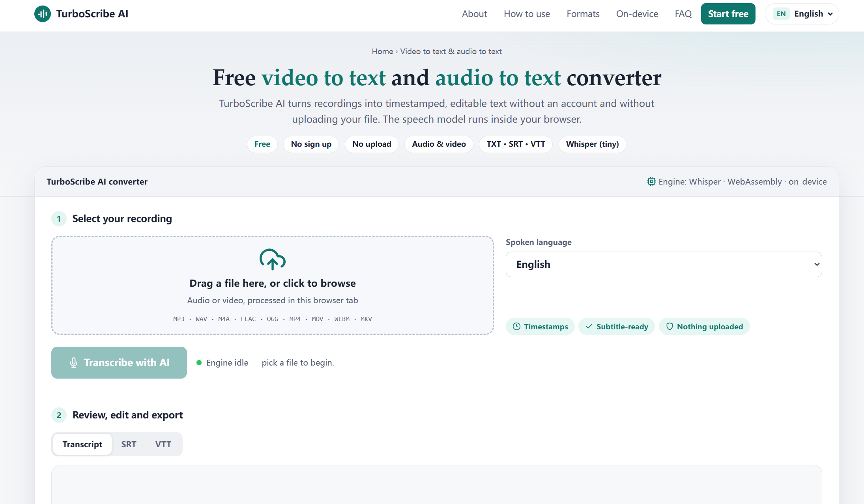The height and width of the screenshot is (504, 864).
Task: Click the Review, edit and export heading
Action: tap(128, 415)
